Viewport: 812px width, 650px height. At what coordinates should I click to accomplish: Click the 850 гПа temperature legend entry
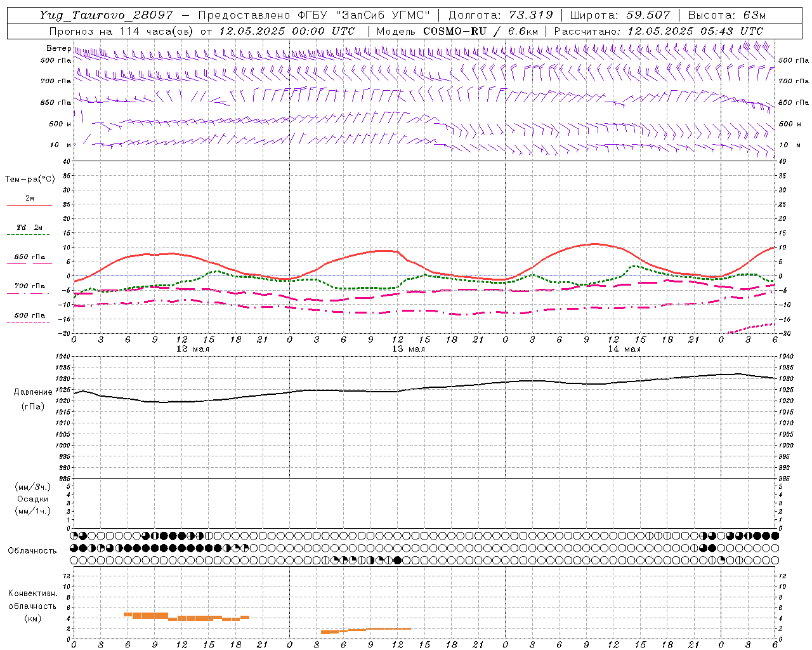(30, 256)
